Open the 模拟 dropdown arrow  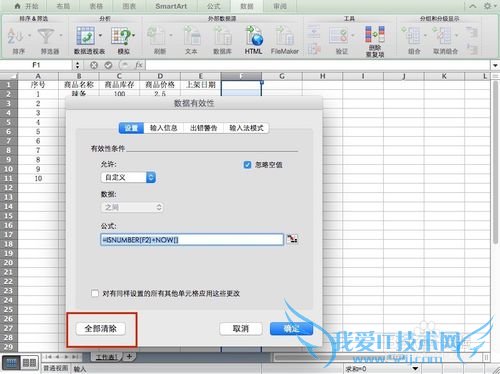(134, 35)
